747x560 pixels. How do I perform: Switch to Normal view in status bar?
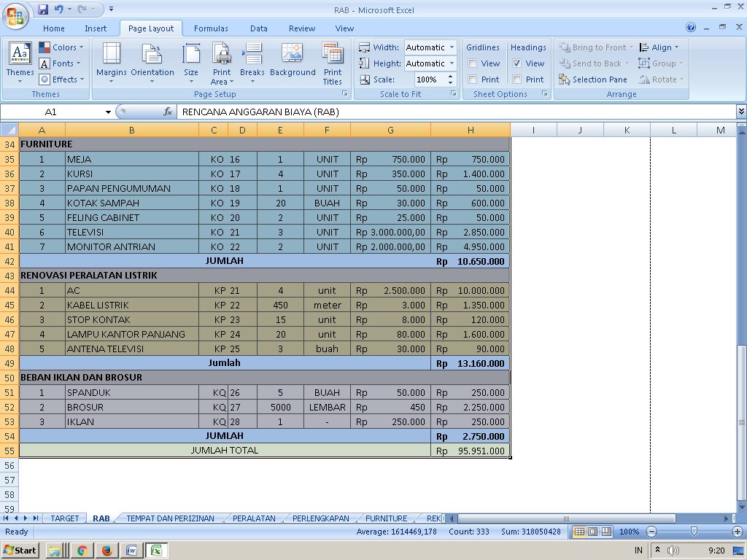pos(579,532)
